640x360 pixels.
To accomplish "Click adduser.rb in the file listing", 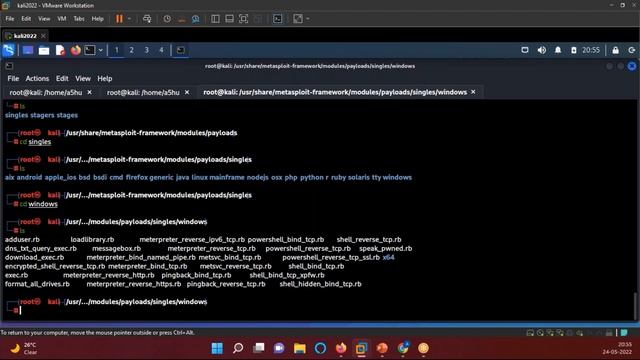I will 22,240.
